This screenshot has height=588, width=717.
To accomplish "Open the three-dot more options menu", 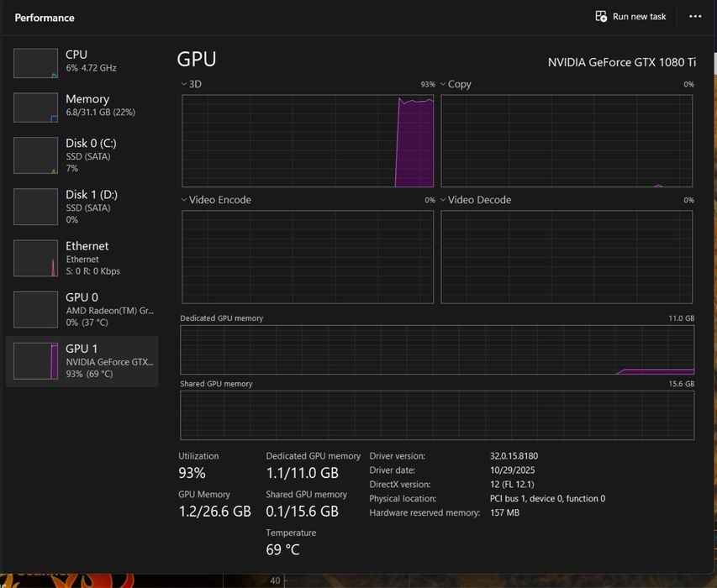I will (695, 17).
